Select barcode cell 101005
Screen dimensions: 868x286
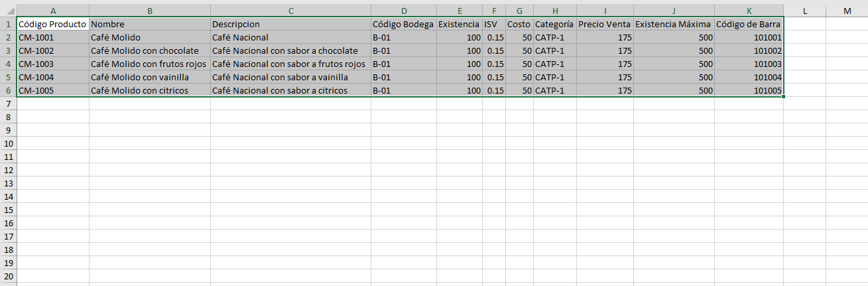(749, 90)
